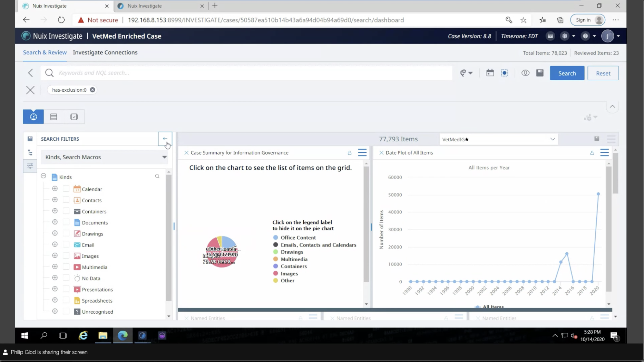Image resolution: width=644 pixels, height=362 pixels.
Task: Open the gear settings menu in header
Action: 565,36
